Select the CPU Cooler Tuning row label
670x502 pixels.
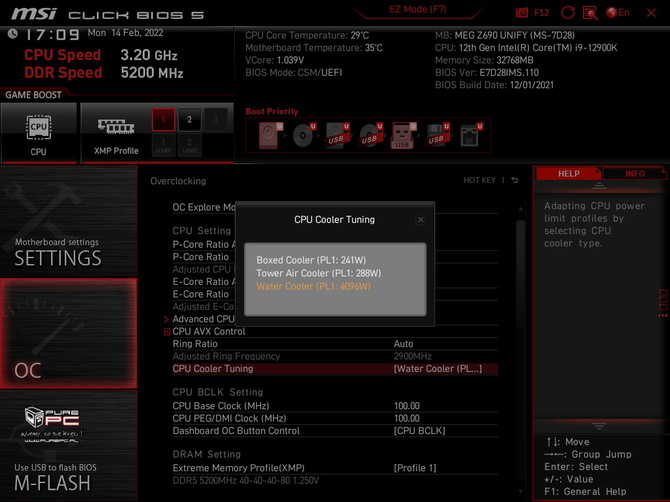coord(213,369)
